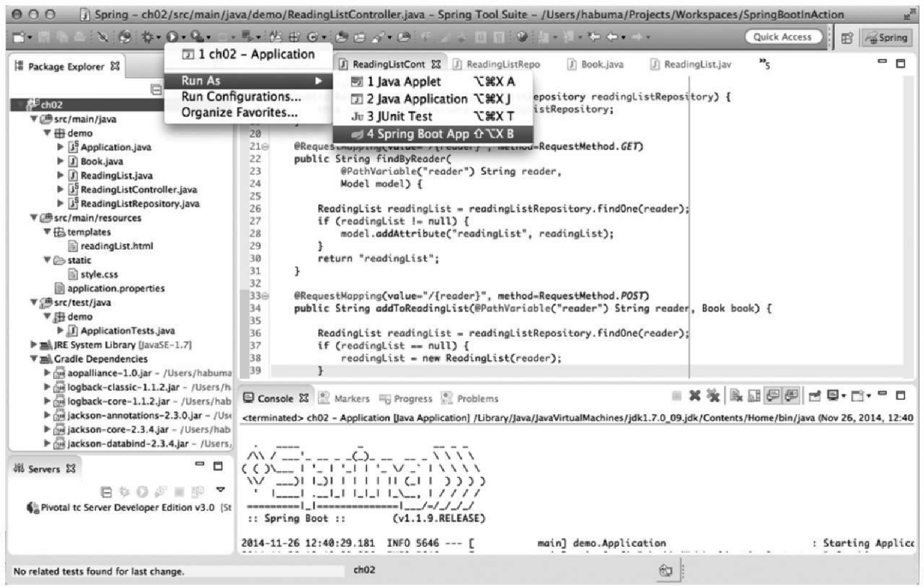Click the Back navigation arrow
924x587 pixels.
pyautogui.click(x=612, y=37)
